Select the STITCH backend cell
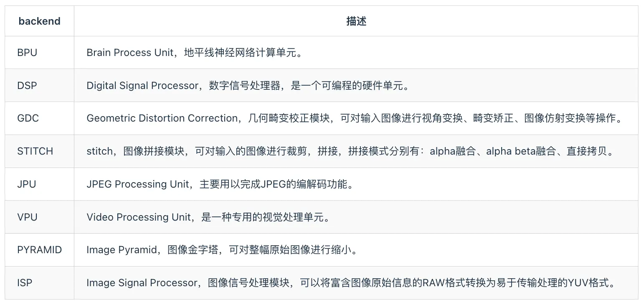The width and height of the screenshot is (644, 305). tap(35, 151)
